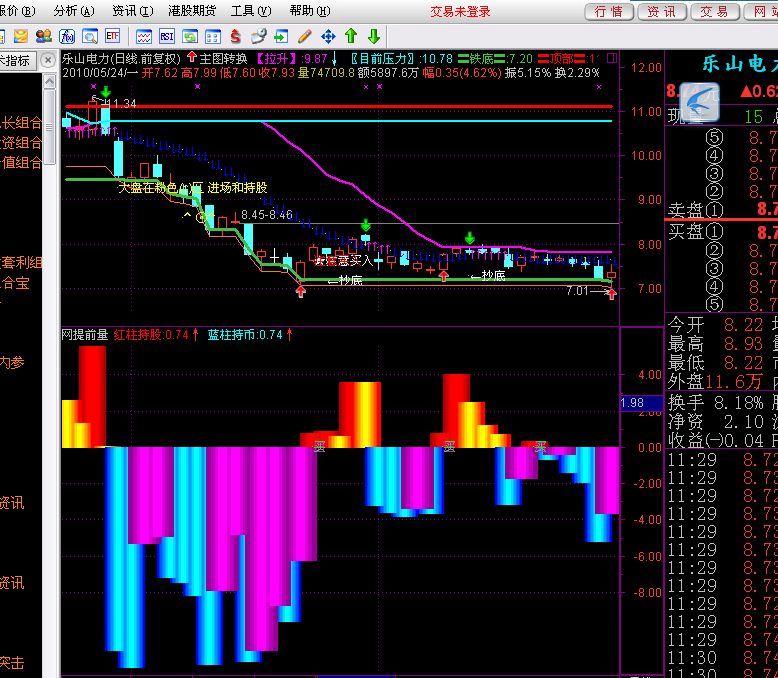This screenshot has width=778, height=678.
Task: Click green down arrow marker above 11.34 candle
Action: pos(105,92)
